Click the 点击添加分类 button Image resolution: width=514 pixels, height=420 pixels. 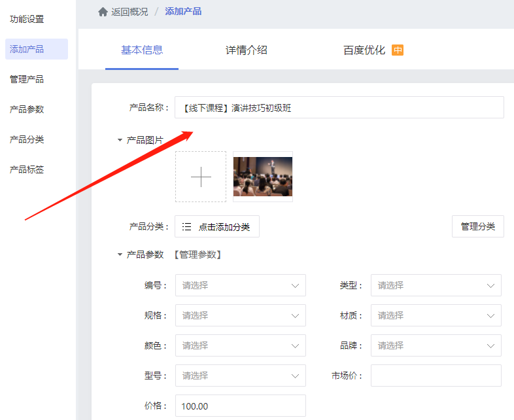tap(217, 226)
